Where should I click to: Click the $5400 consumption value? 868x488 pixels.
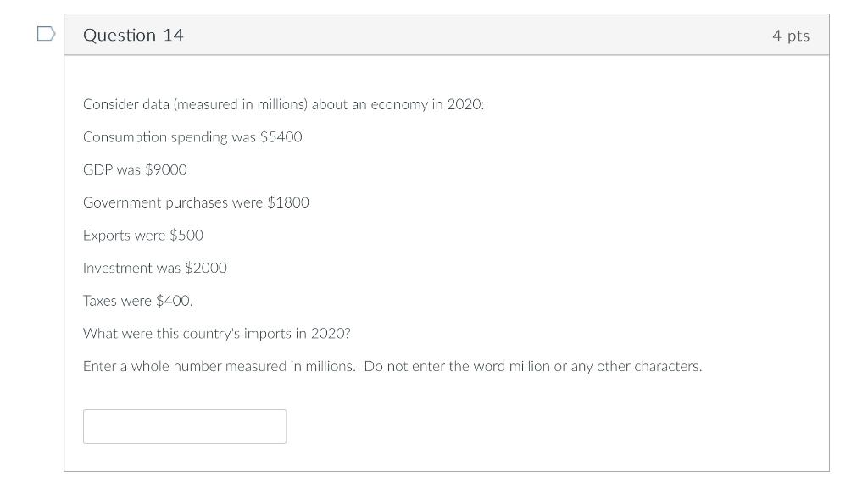point(281,136)
